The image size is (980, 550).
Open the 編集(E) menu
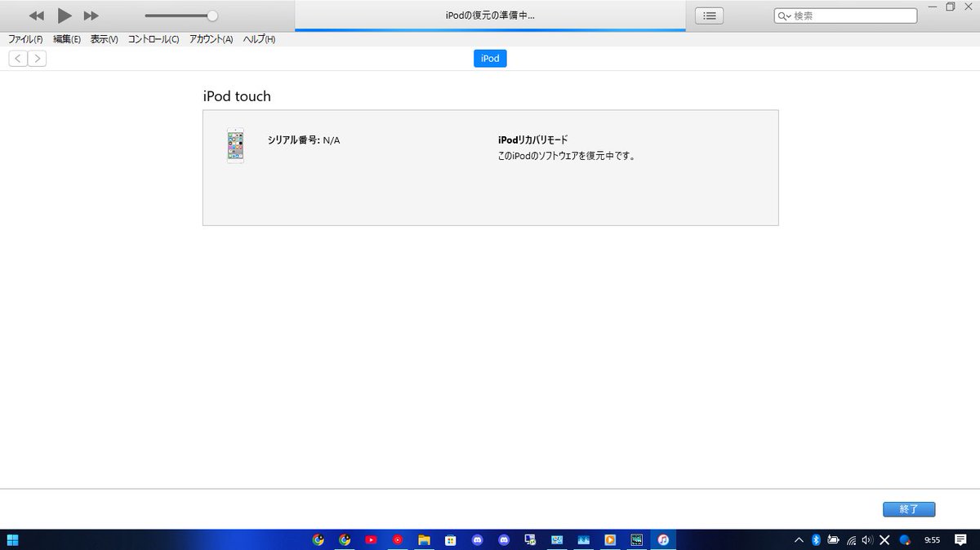tap(67, 39)
